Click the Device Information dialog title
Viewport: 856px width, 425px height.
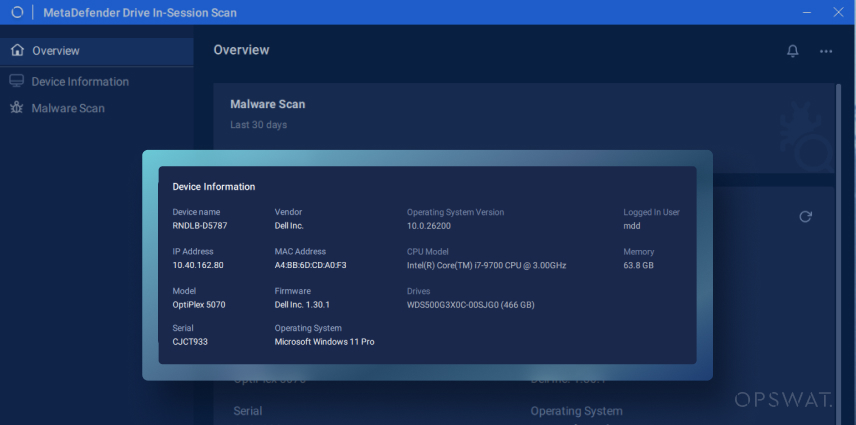(x=213, y=187)
